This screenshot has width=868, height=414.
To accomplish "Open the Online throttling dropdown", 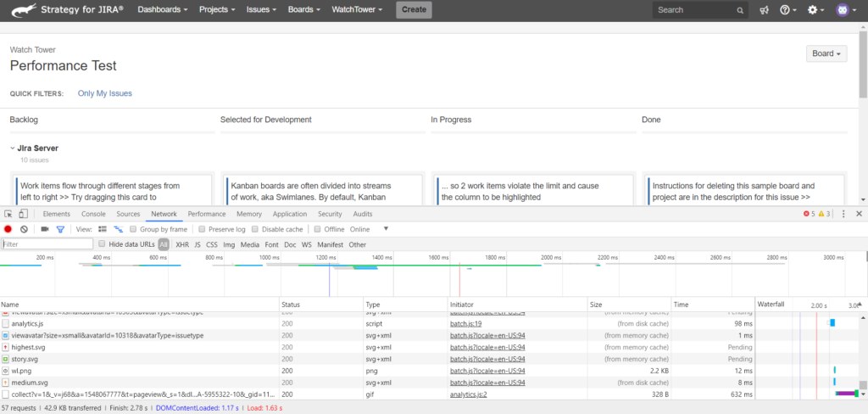I will click(370, 229).
